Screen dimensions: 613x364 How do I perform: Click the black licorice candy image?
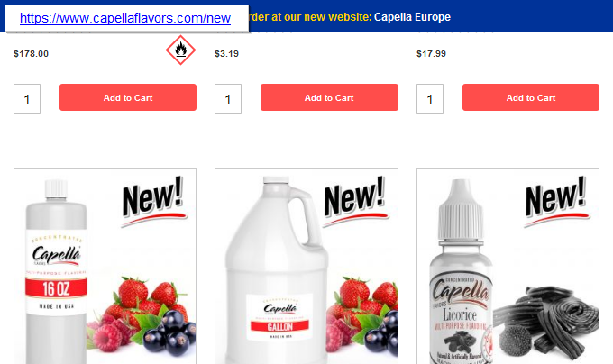point(545,323)
